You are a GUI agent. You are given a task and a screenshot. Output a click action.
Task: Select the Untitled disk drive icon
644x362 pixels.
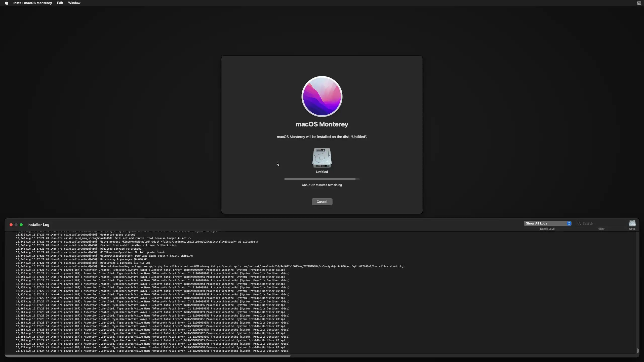[322, 158]
